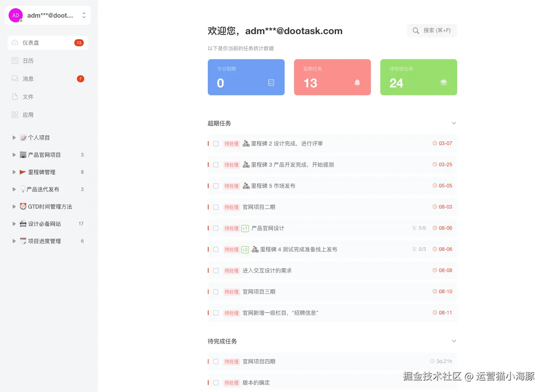
Task: Open the green 待完成任务 stat card
Action: 419,77
